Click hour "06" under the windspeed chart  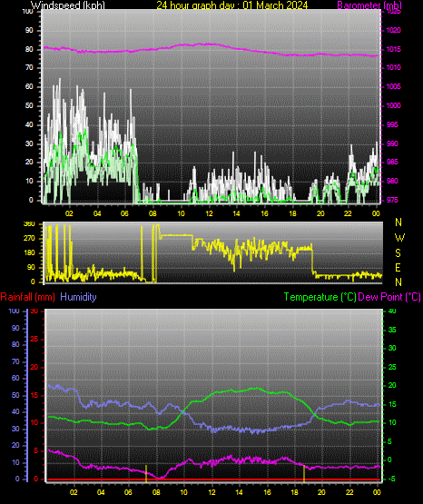(x=124, y=213)
